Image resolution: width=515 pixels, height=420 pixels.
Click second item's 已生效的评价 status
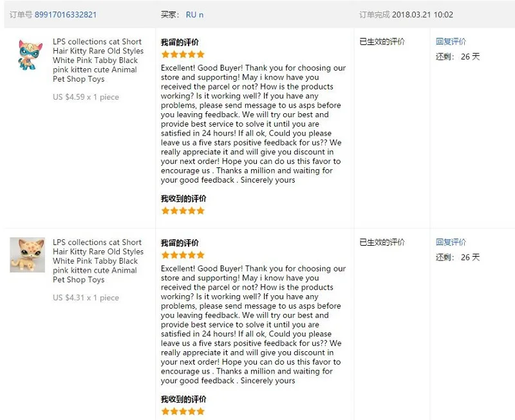pos(382,242)
